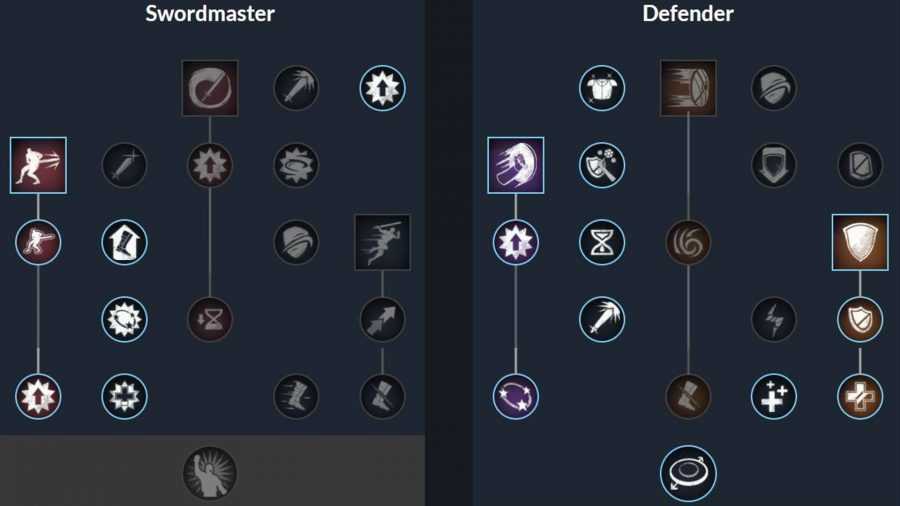Open the Defender tree heading
Image resolution: width=900 pixels, height=506 pixels.
click(688, 13)
